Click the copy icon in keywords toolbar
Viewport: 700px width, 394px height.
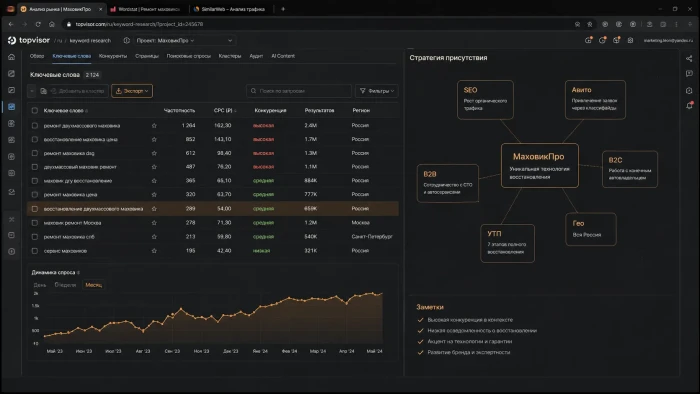43,91
